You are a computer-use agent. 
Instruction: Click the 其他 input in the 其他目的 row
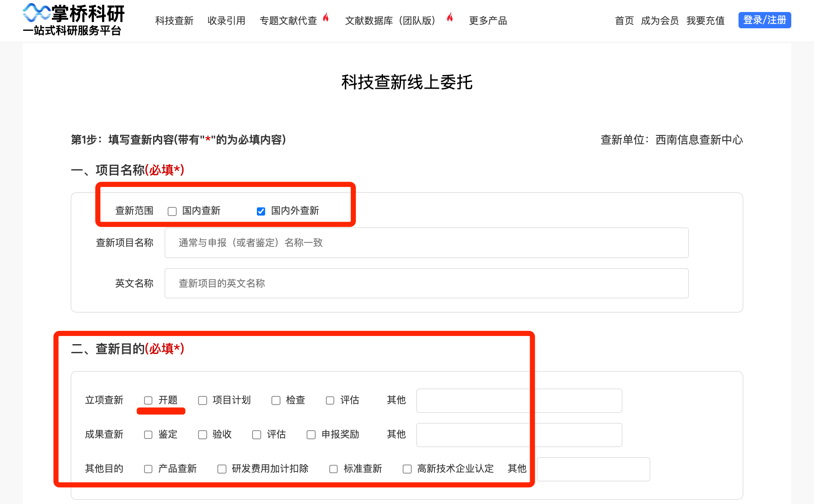click(x=594, y=469)
